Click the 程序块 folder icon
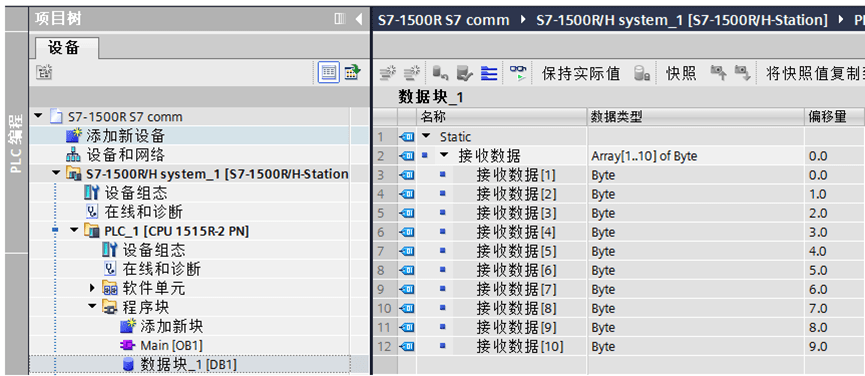 tap(110, 308)
